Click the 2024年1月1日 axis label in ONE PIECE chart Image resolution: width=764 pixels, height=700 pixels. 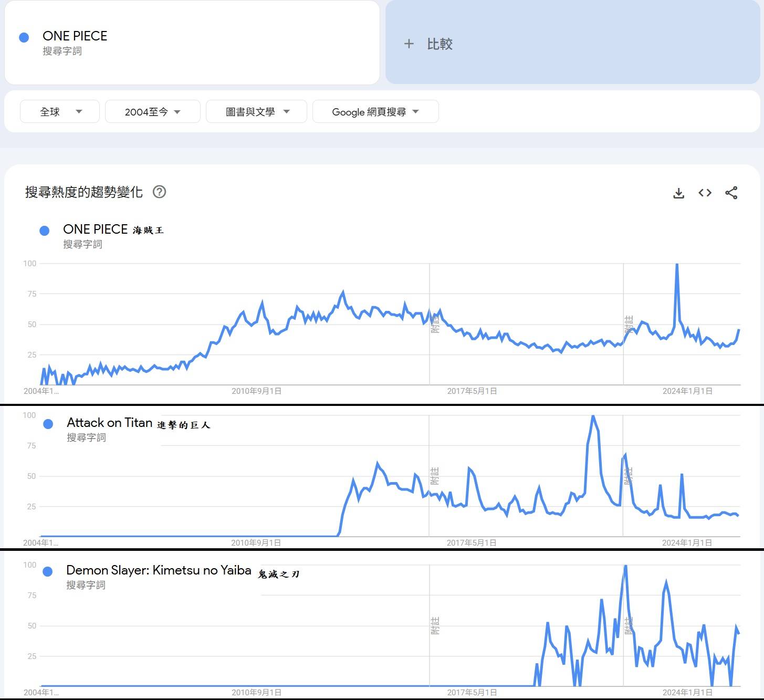(687, 391)
